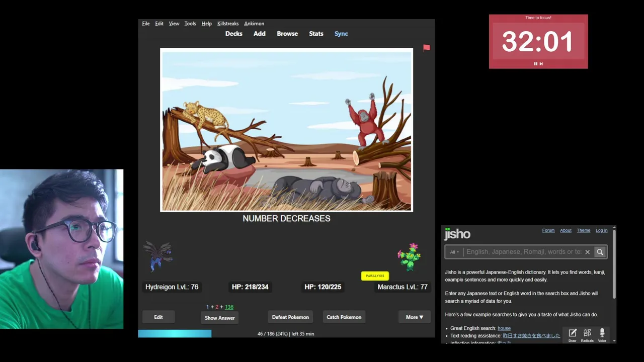Open the Jisho About link
The width and height of the screenshot is (644, 362).
pyautogui.click(x=566, y=230)
